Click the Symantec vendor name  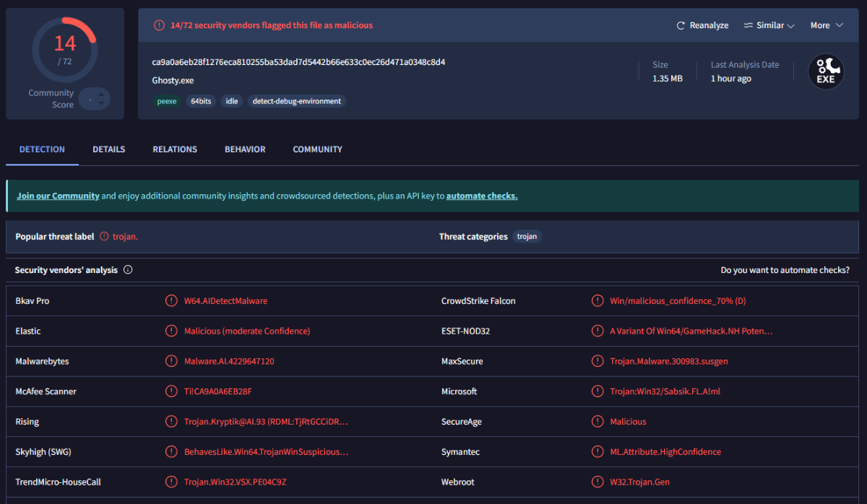point(460,452)
